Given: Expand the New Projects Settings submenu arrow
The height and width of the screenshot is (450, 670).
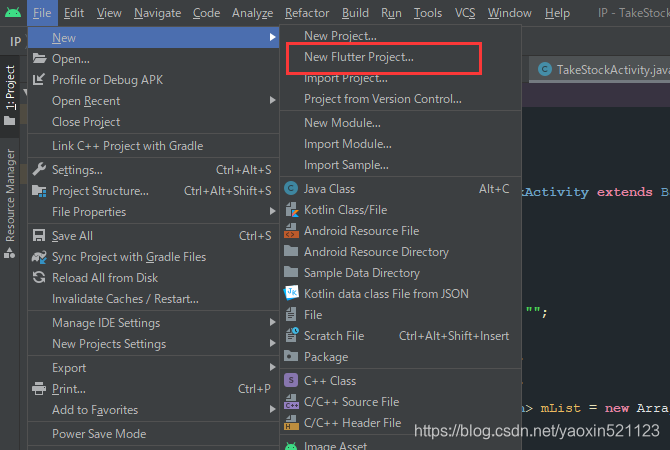Looking at the screenshot, I should pyautogui.click(x=272, y=343).
